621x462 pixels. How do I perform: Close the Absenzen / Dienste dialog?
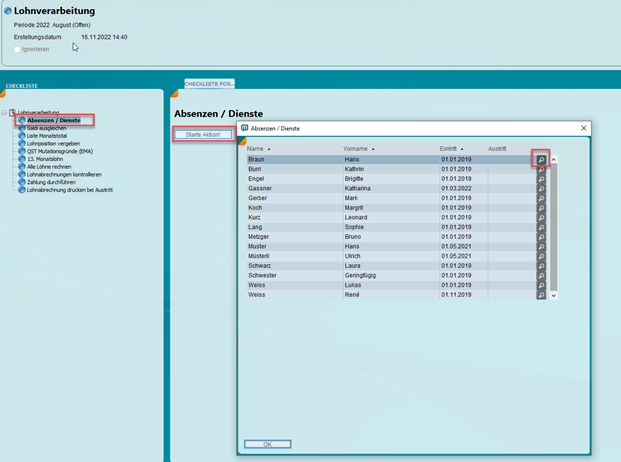[584, 128]
